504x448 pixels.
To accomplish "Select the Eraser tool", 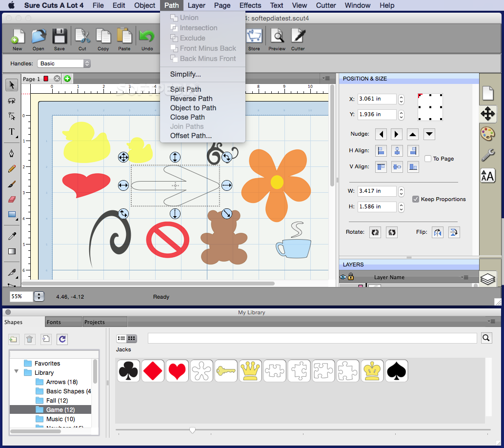I will 12,200.
